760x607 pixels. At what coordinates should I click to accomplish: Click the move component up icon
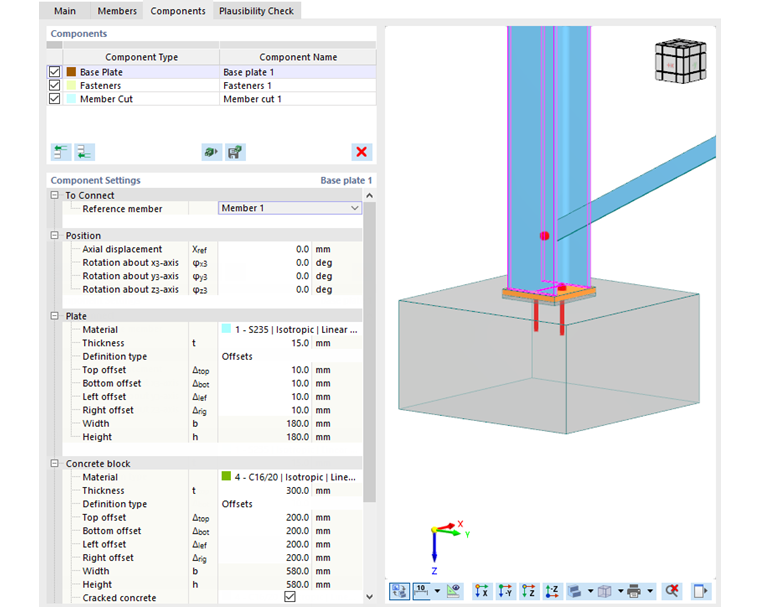point(61,152)
